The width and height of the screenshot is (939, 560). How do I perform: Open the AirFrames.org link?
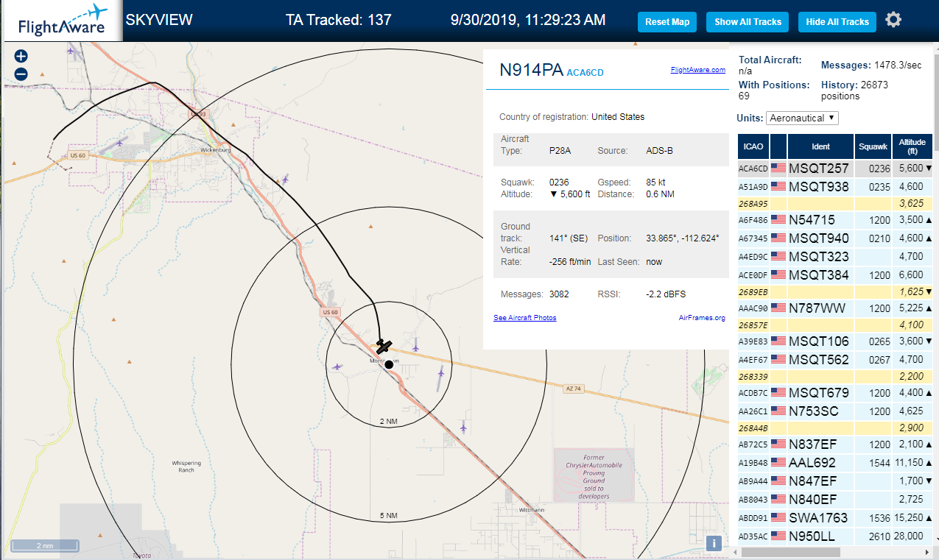click(702, 318)
